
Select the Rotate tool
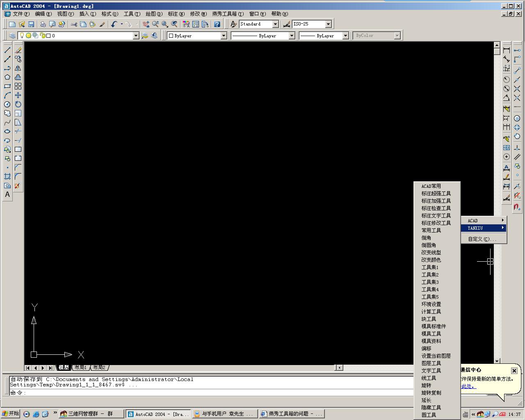point(18,104)
